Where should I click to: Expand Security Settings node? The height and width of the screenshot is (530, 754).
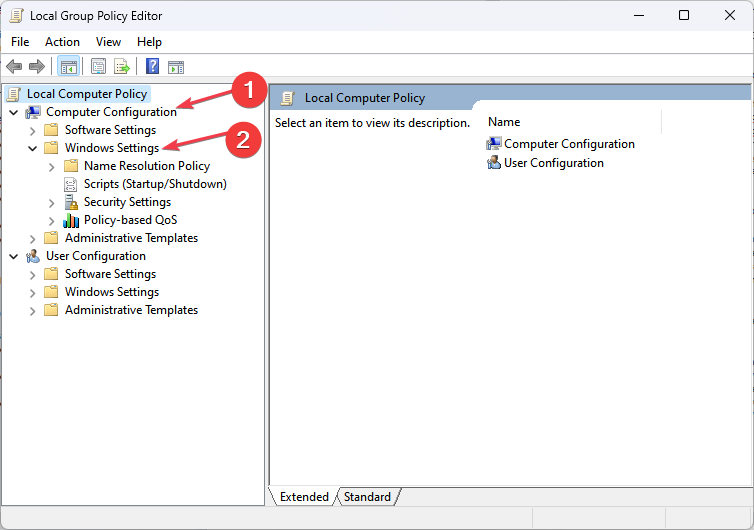click(x=51, y=203)
